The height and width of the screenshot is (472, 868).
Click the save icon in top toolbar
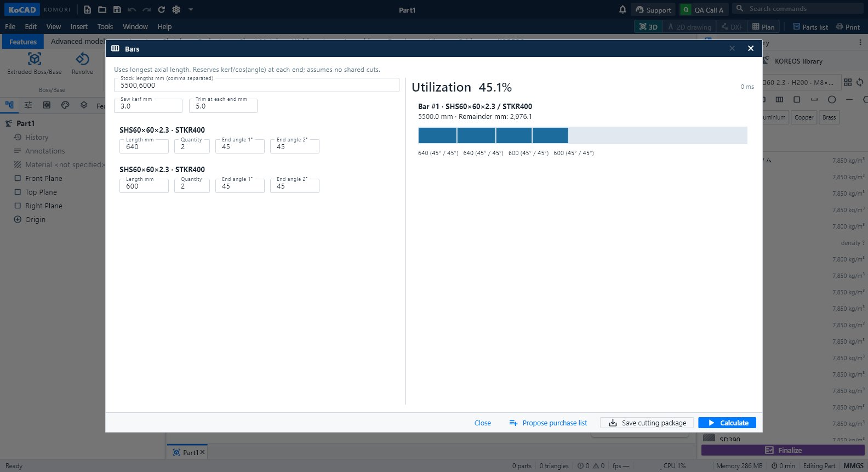point(117,9)
